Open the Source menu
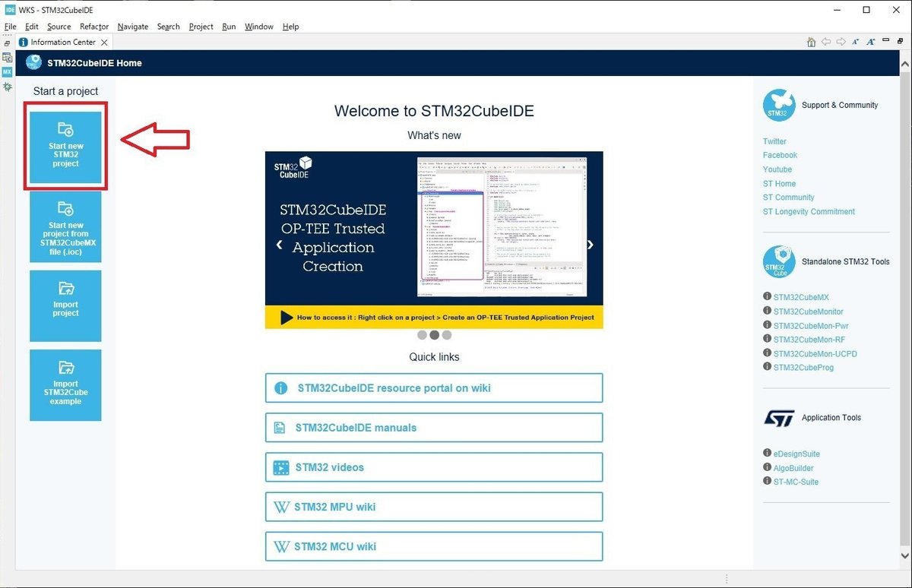 (59, 27)
